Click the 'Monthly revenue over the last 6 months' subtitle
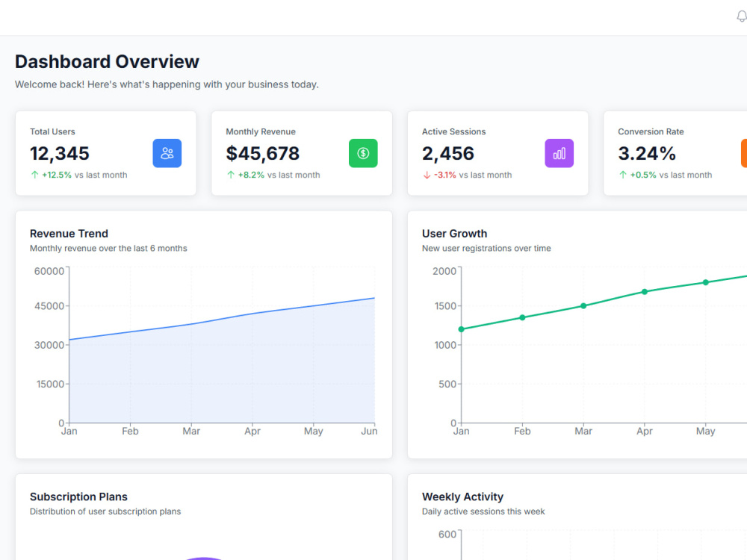The image size is (747, 560). click(x=108, y=248)
